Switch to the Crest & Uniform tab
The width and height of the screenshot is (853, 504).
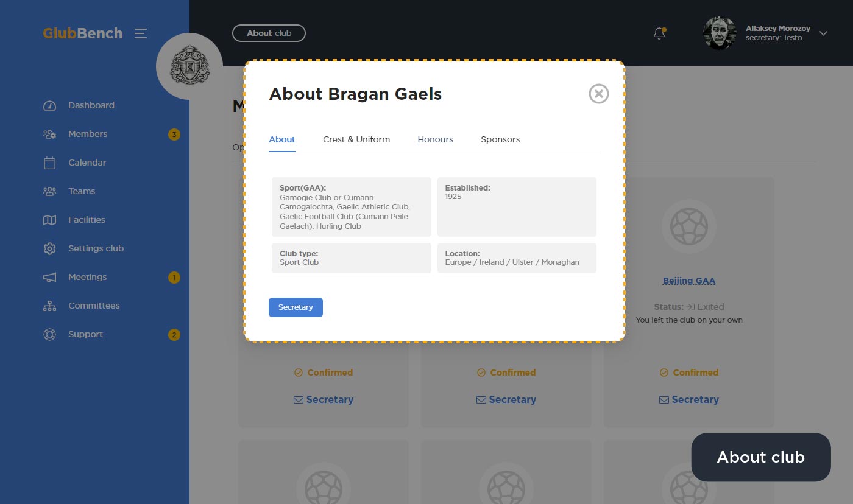pos(356,139)
